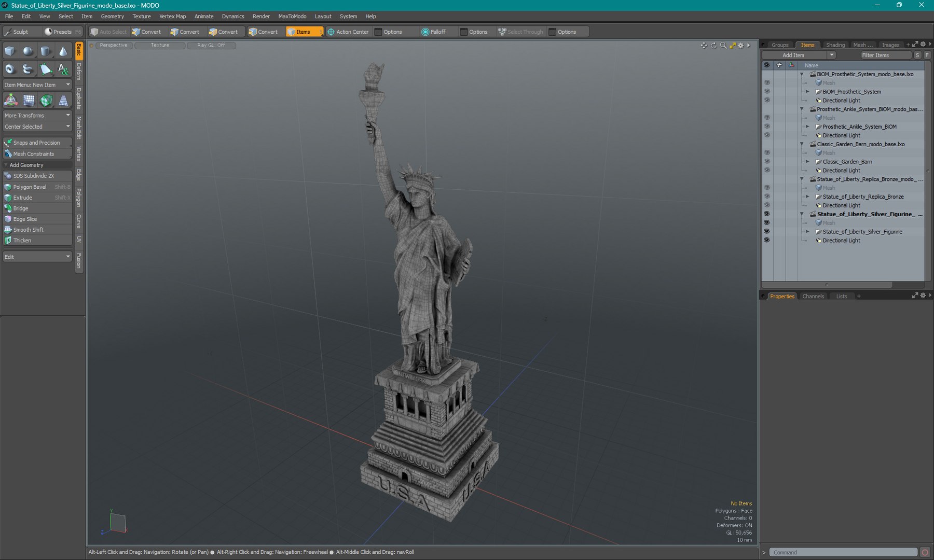Toggle visibility of BiOM_Prosthetic_System item

pyautogui.click(x=767, y=92)
